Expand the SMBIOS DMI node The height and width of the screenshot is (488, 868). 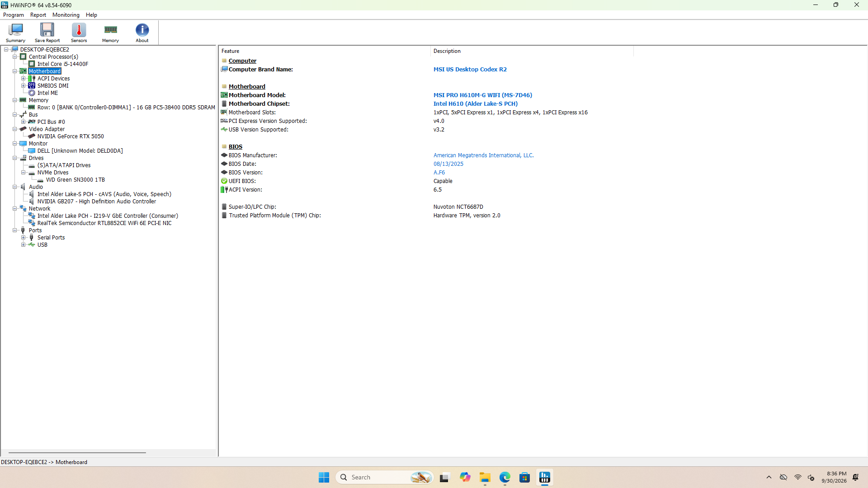(x=24, y=86)
